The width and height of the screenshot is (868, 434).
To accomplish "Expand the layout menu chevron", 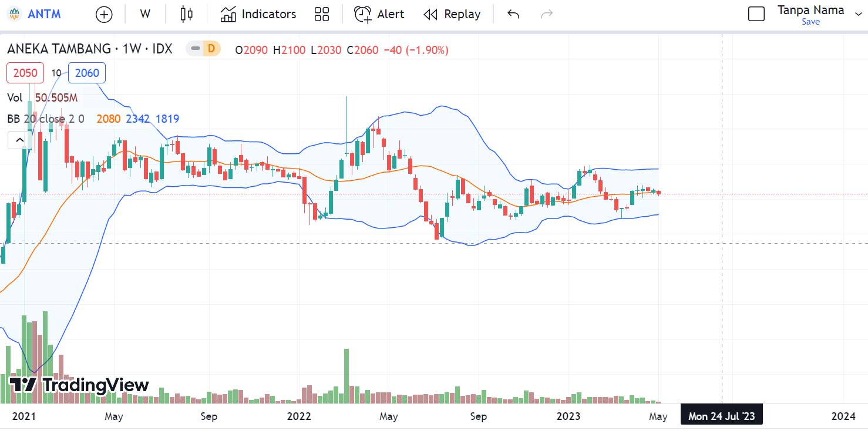I will (x=858, y=14).
